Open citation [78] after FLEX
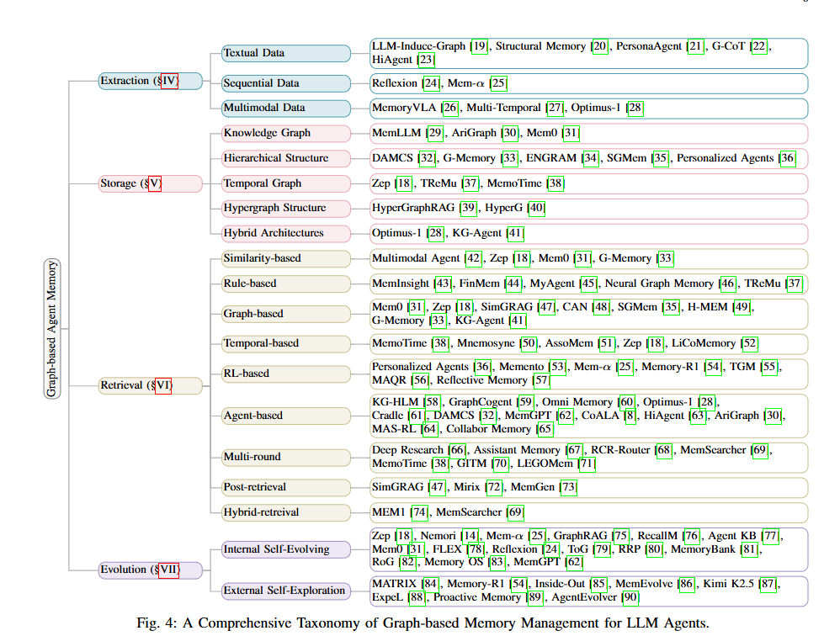This screenshot has width=840, height=636. click(x=476, y=550)
